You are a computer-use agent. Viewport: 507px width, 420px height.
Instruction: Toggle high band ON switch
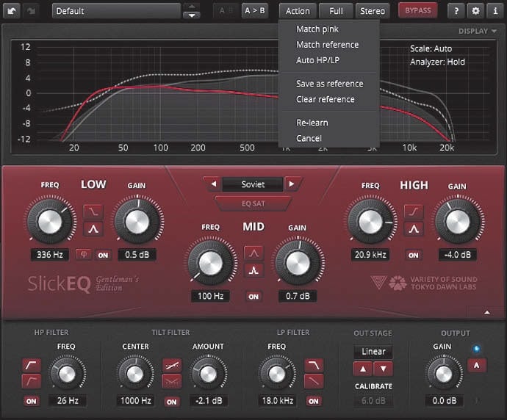coord(414,256)
